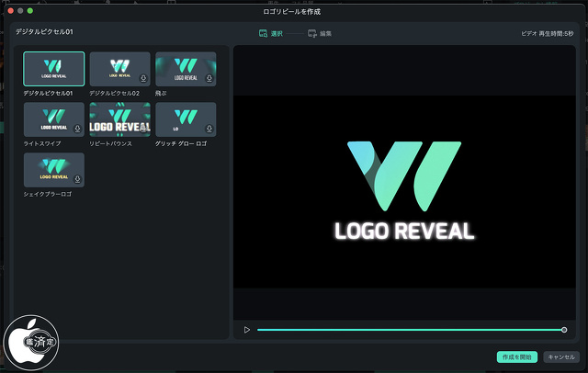This screenshot has width=588, height=373.
Task: Download the デジタルピクセル02 template via its download icon
Action: (x=143, y=79)
